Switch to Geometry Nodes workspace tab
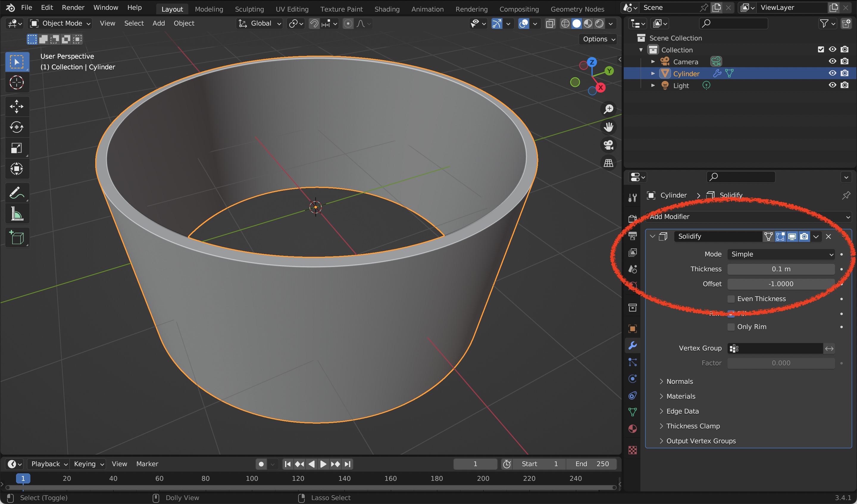The image size is (857, 504). 577,9
